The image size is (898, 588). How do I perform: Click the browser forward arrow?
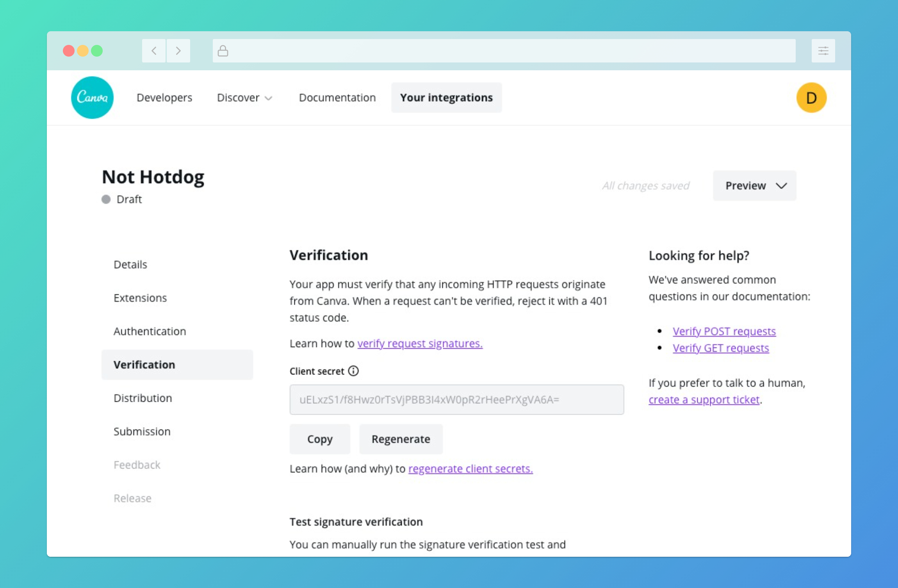[178, 51]
